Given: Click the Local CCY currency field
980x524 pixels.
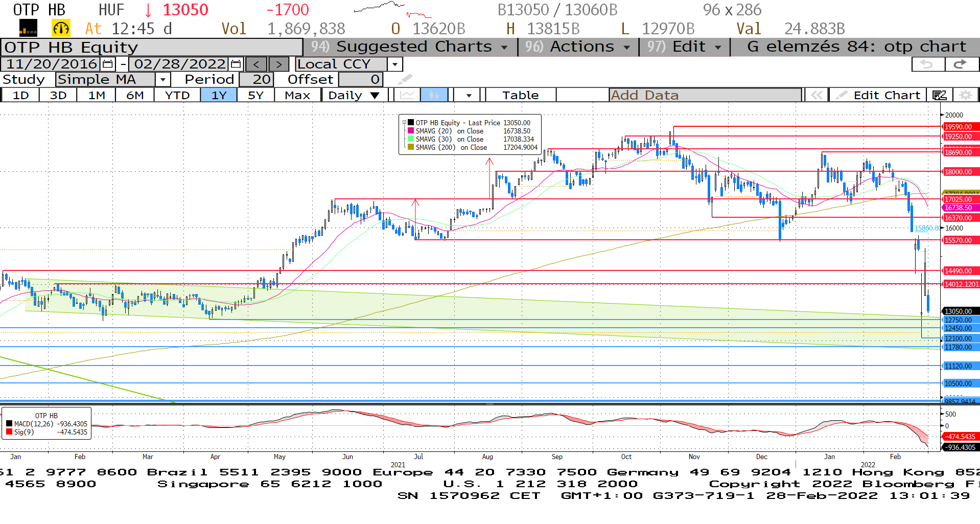Looking at the screenshot, I should (341, 64).
